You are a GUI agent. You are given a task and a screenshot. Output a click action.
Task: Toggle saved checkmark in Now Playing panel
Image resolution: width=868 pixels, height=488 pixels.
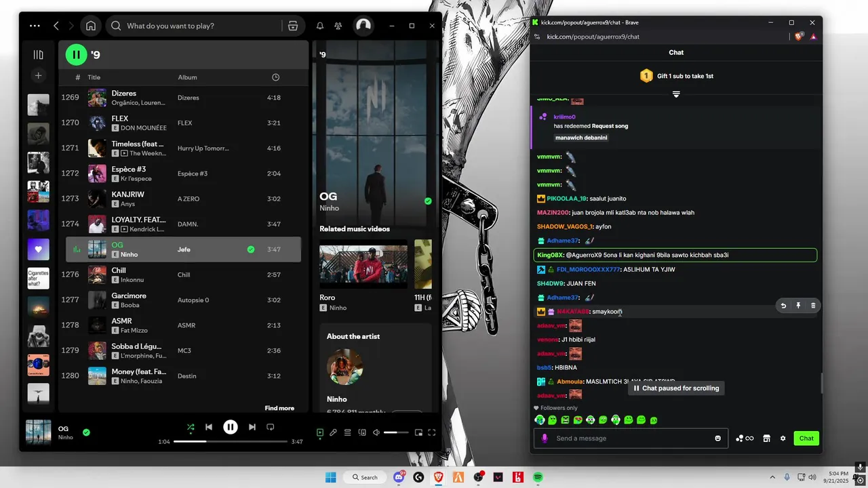[x=428, y=201]
